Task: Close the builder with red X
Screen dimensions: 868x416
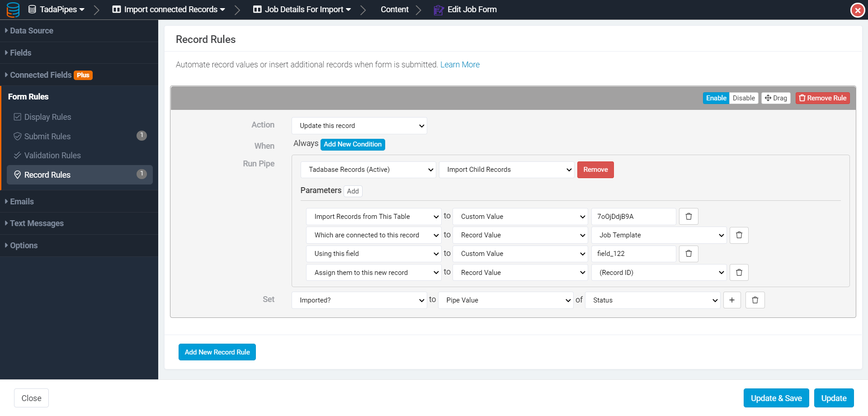Action: [858, 10]
